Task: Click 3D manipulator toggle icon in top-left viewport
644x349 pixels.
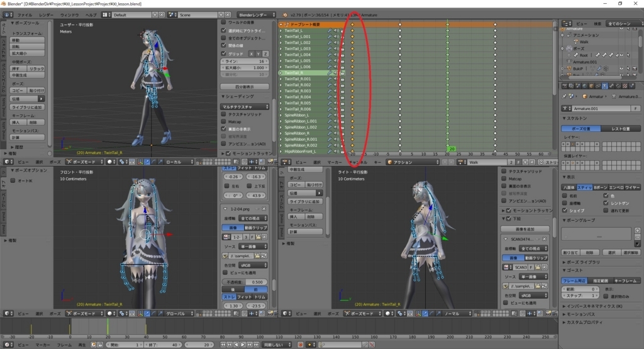Action: [x=140, y=162]
